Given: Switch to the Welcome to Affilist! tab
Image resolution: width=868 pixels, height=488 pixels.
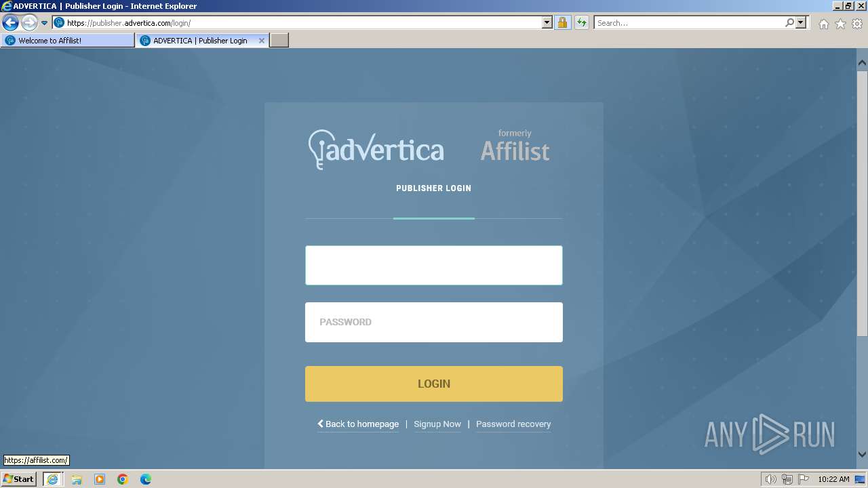Looking at the screenshot, I should pos(68,41).
